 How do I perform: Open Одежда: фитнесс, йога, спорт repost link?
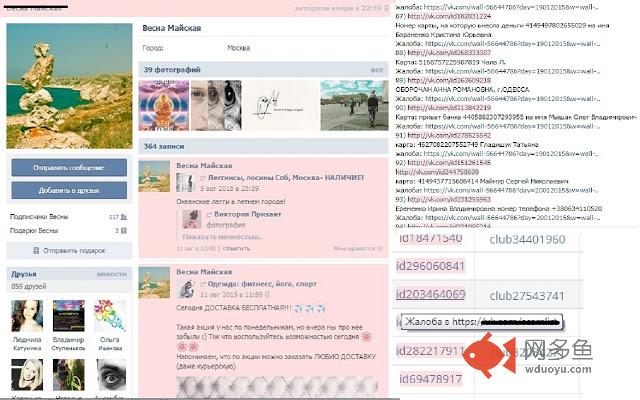(262, 284)
